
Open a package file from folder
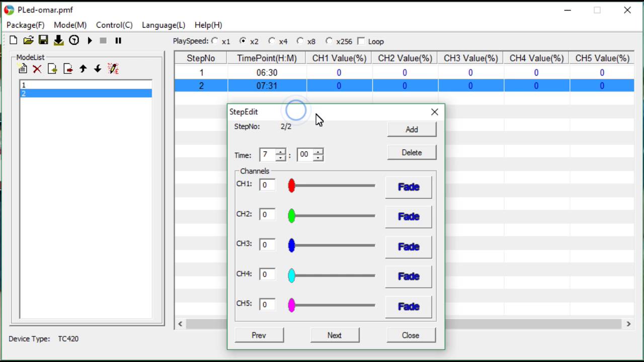click(x=28, y=40)
